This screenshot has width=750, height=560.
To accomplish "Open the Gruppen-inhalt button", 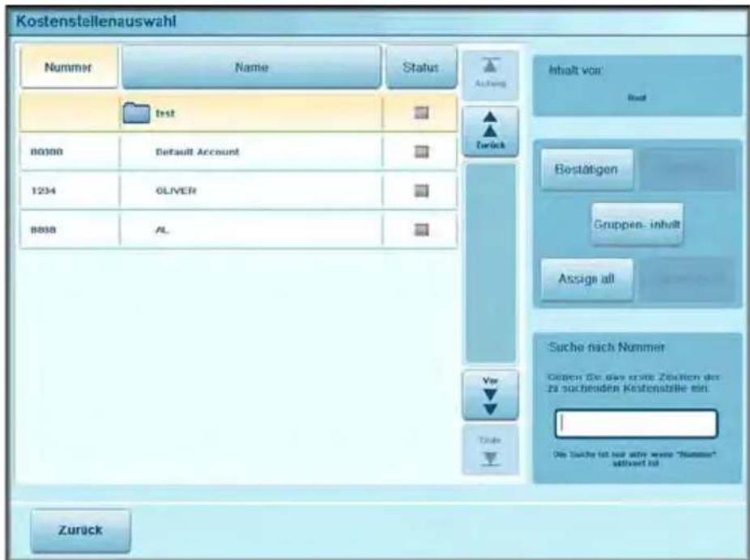I will coord(637,224).
